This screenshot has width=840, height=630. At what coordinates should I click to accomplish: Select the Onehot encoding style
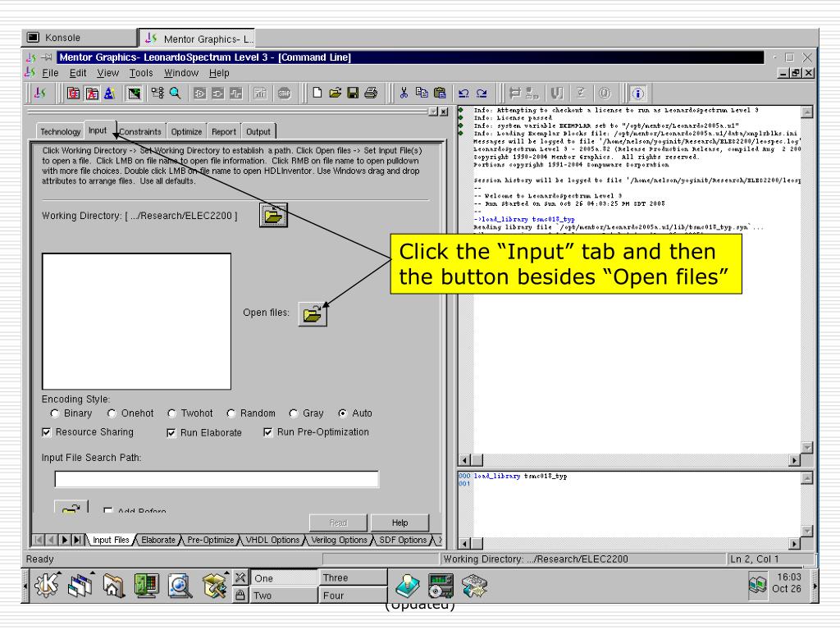coord(112,413)
